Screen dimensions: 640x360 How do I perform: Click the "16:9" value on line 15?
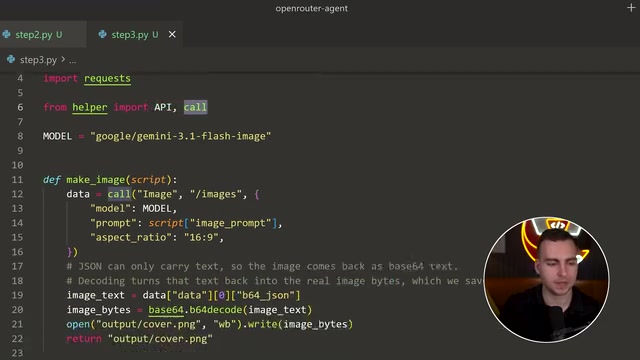coord(201,238)
